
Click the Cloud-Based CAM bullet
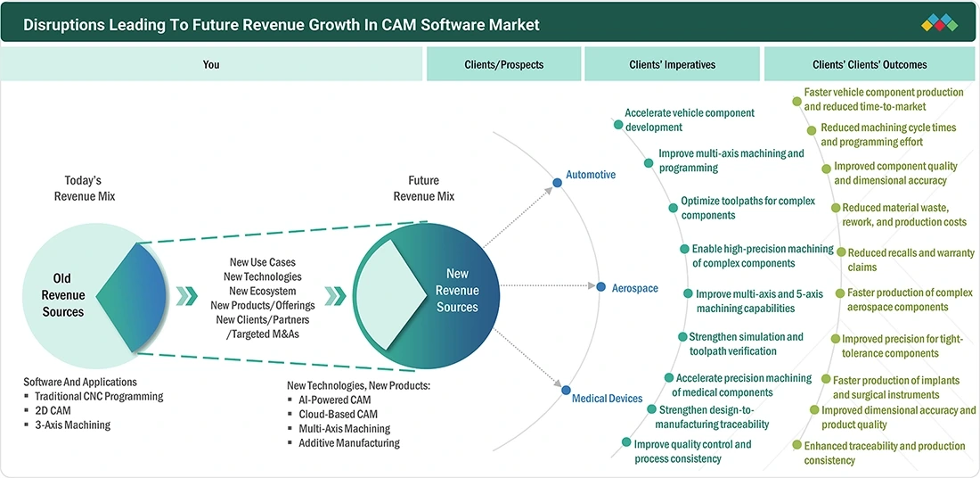(x=339, y=414)
